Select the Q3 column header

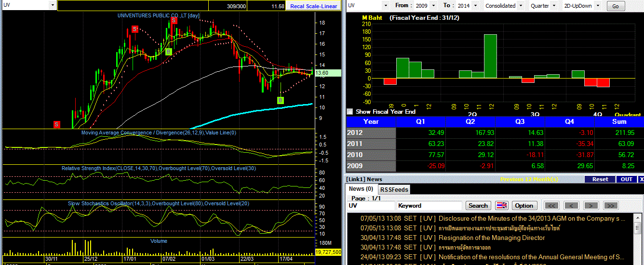coord(520,121)
